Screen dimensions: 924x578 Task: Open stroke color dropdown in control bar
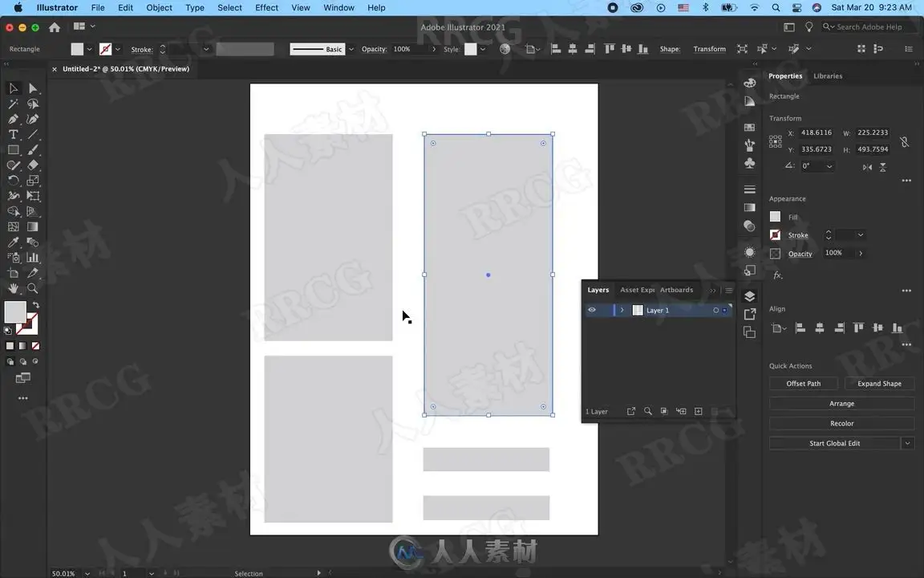point(118,50)
